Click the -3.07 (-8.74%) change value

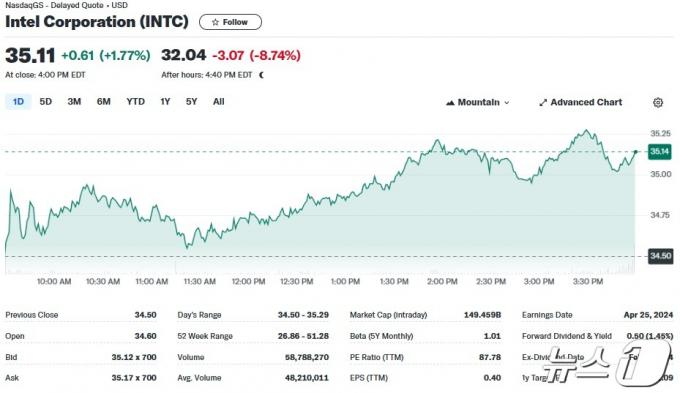[256, 56]
